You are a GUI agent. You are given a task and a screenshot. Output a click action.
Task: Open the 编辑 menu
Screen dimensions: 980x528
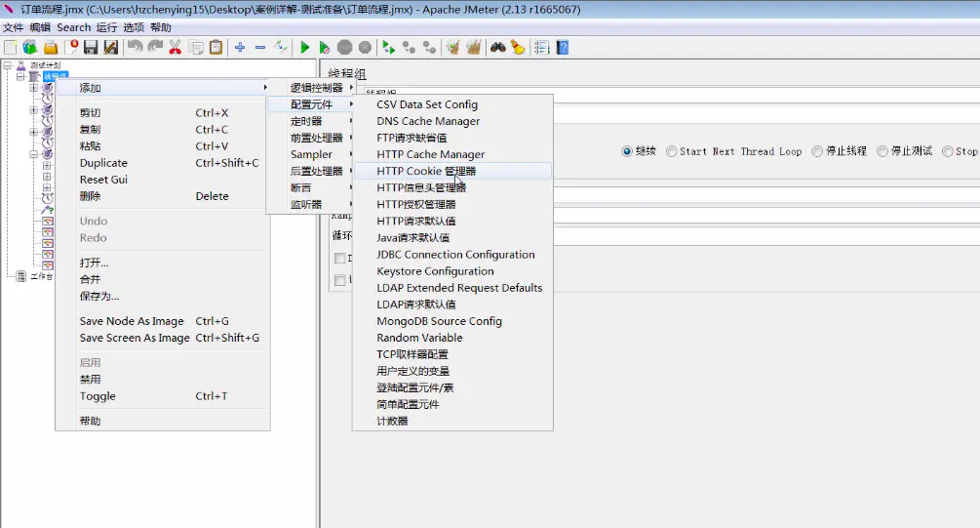tap(40, 27)
